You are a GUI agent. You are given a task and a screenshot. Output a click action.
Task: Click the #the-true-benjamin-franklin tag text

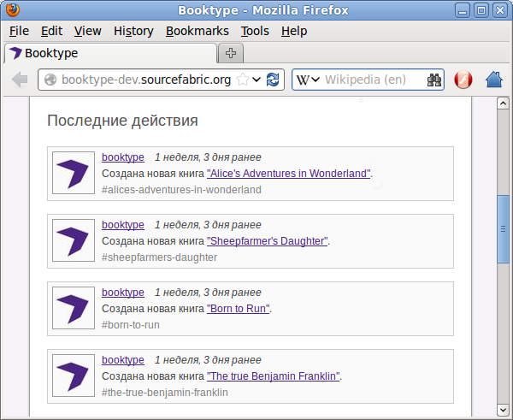[164, 393]
